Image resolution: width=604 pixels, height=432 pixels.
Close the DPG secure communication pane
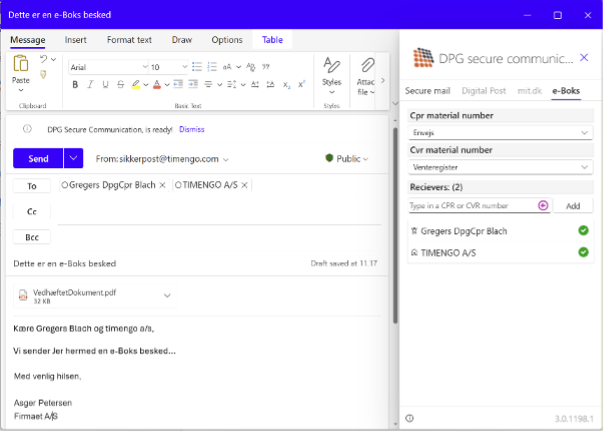tap(584, 58)
